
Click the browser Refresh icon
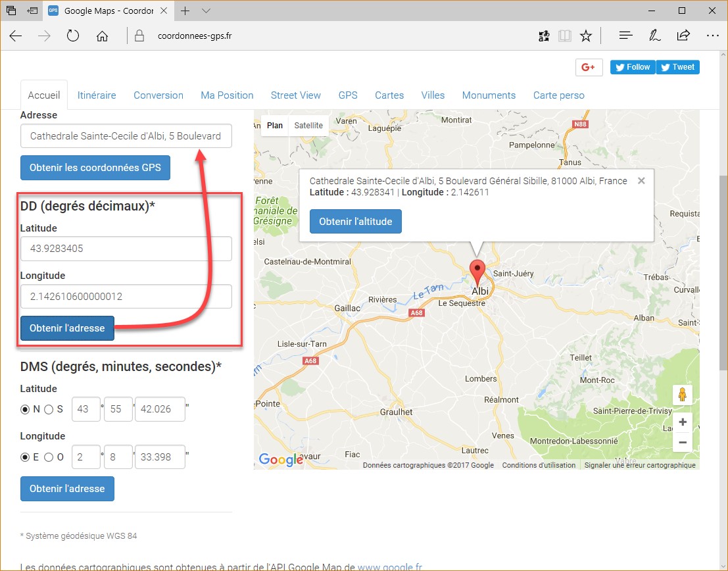73,36
